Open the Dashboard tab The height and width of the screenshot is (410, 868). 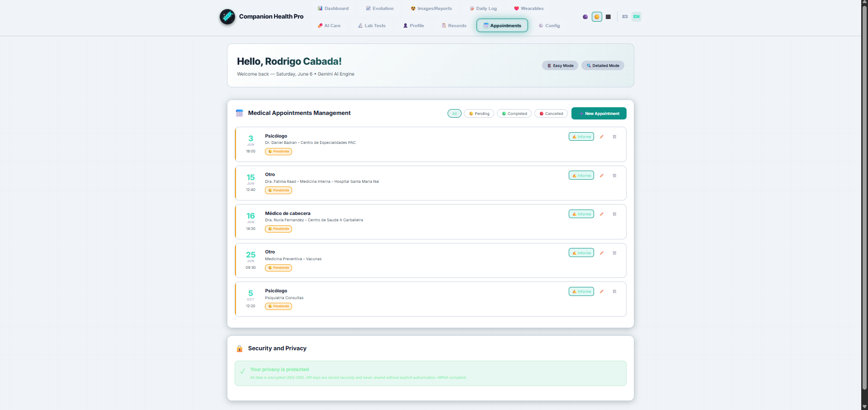(x=333, y=9)
